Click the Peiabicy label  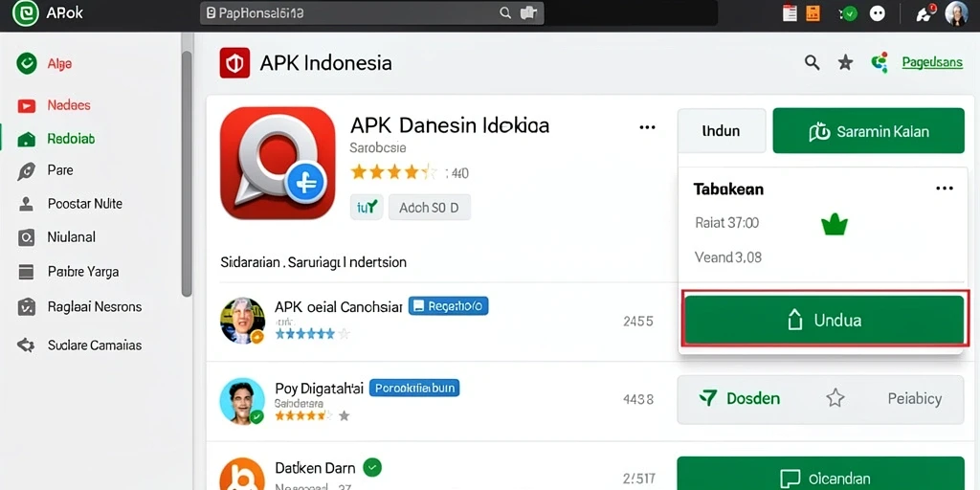point(914,399)
